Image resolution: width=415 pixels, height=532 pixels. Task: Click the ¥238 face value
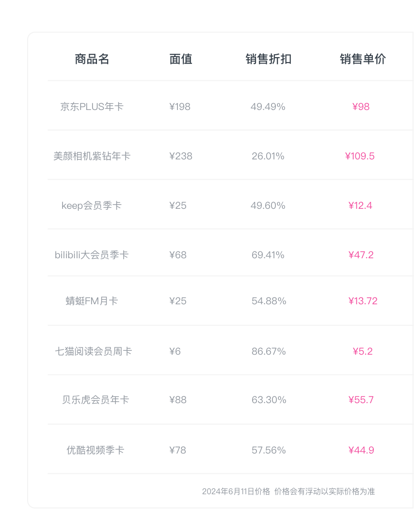click(181, 156)
